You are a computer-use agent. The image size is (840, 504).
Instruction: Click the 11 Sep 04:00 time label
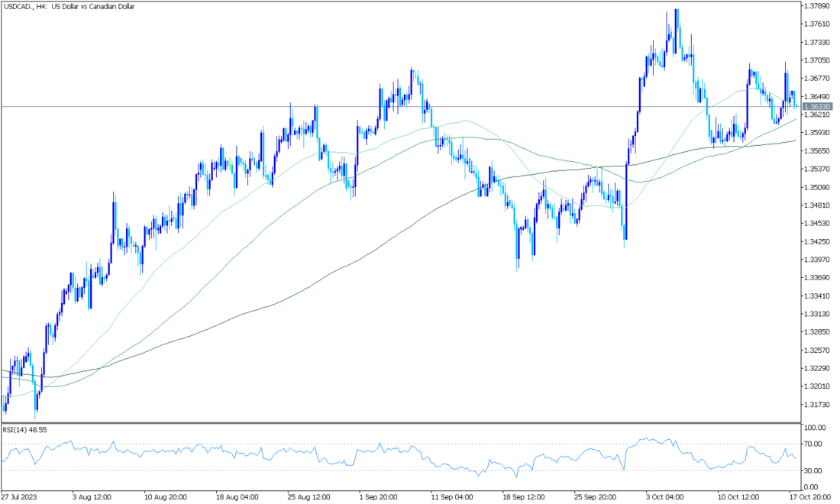(x=453, y=497)
